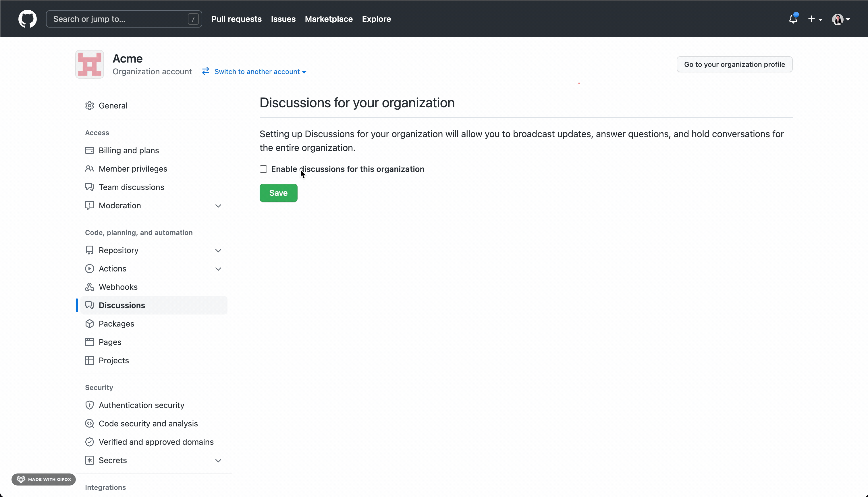Click the Authentication security icon
The width and height of the screenshot is (868, 497).
tap(89, 405)
